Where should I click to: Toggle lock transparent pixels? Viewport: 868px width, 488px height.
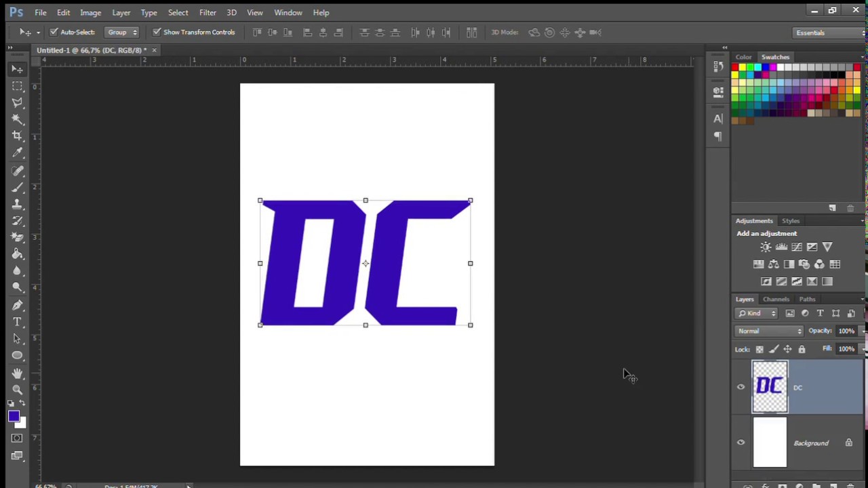[x=759, y=350]
